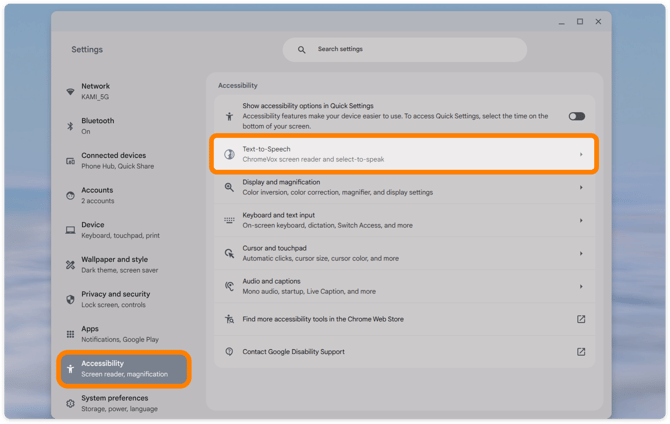Click the Audio and captions ear icon
670x424 pixels.
229,286
